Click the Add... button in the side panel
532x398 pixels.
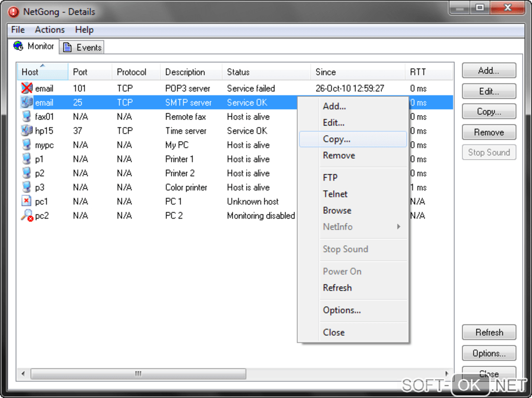point(489,70)
